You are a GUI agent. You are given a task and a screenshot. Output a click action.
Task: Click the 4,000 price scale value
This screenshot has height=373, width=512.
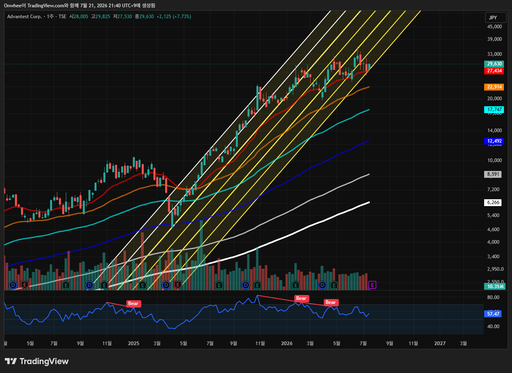494,242
